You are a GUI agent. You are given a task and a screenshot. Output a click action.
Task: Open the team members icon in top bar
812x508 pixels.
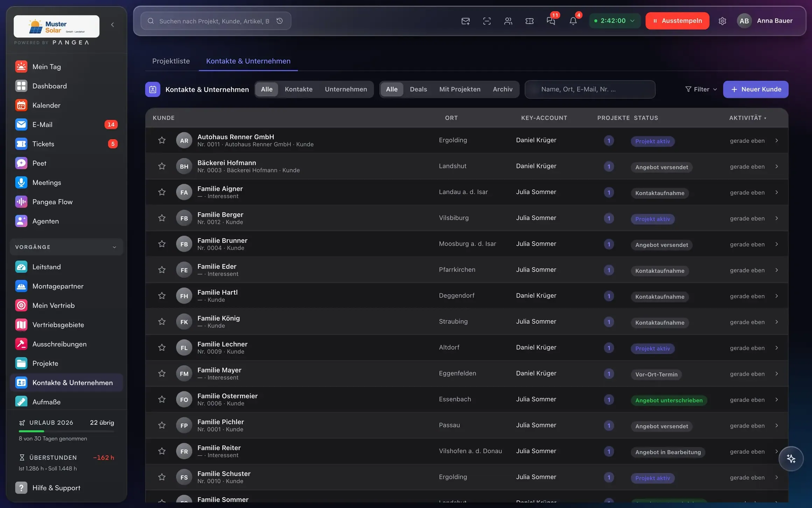coord(508,21)
